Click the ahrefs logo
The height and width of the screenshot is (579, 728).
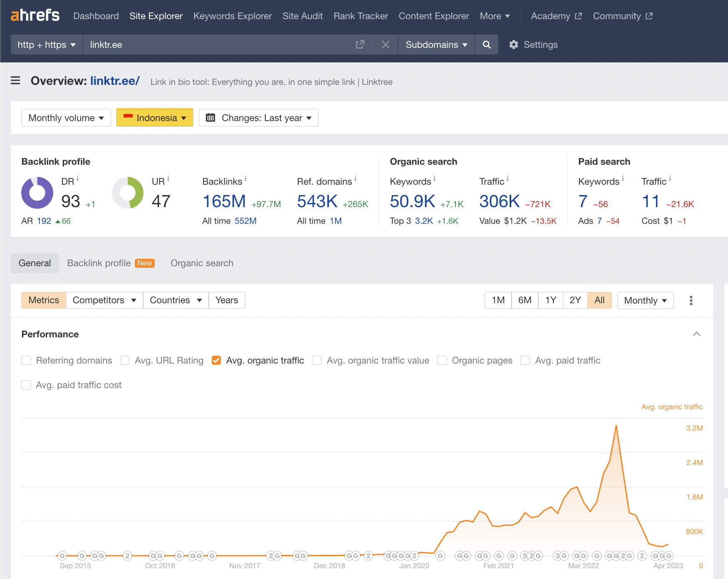coord(35,15)
